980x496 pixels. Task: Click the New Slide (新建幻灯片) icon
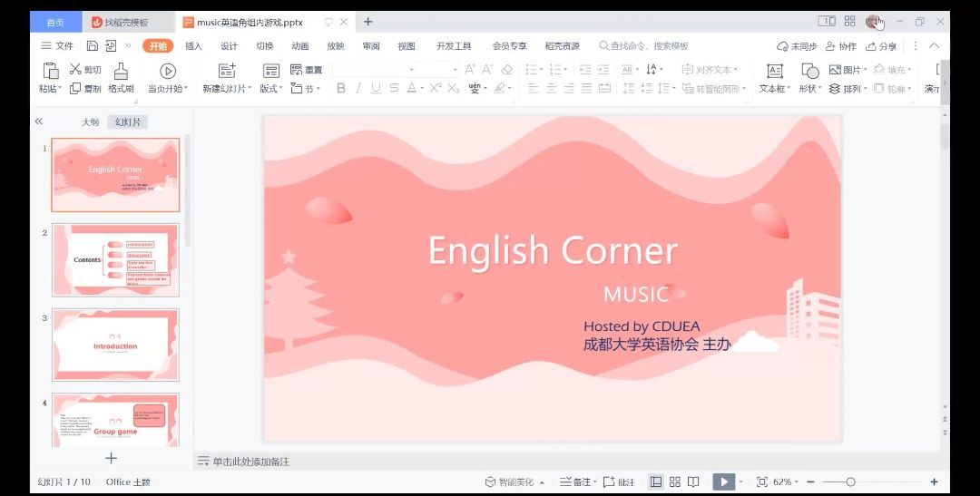tap(227, 72)
